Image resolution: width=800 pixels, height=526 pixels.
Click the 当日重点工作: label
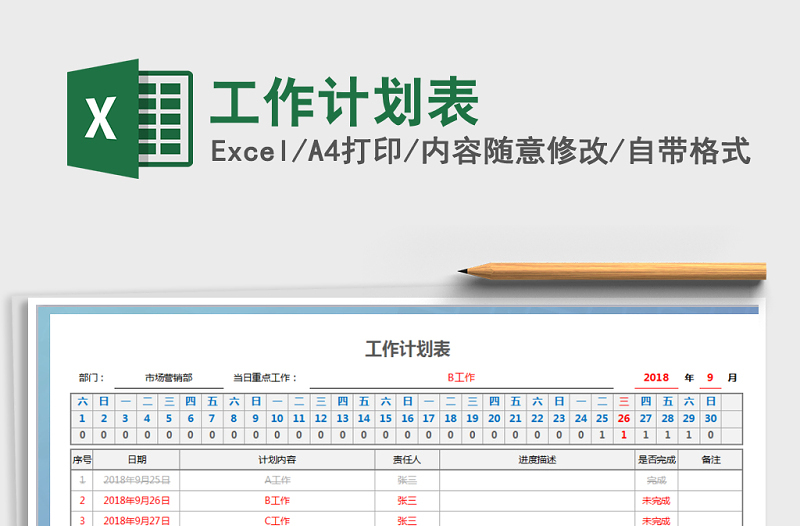coord(265,378)
